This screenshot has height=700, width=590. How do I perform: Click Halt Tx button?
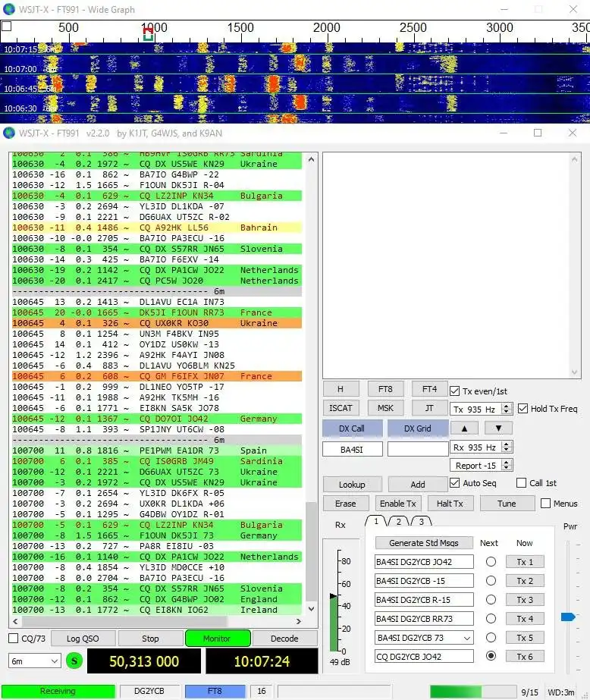(x=450, y=504)
